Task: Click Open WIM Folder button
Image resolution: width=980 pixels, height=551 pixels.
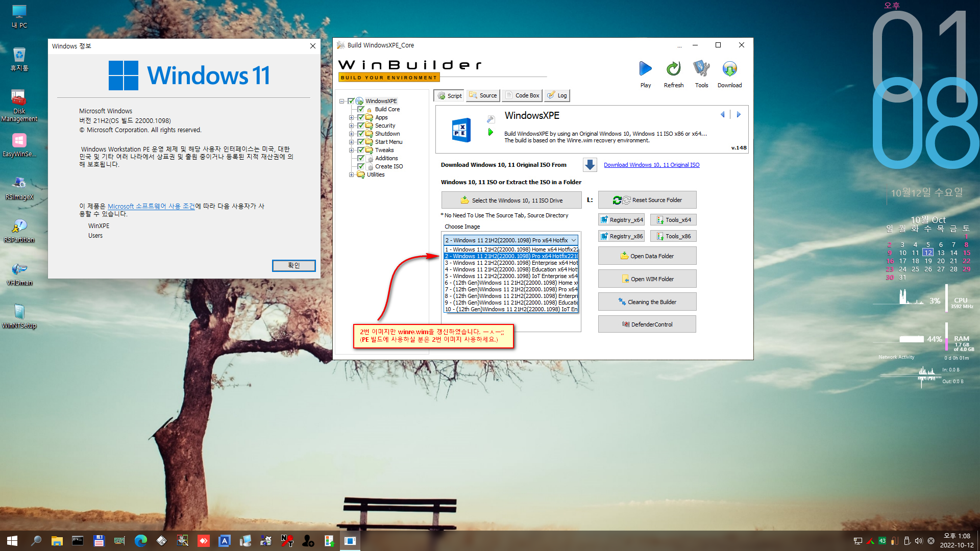Action: coord(647,279)
